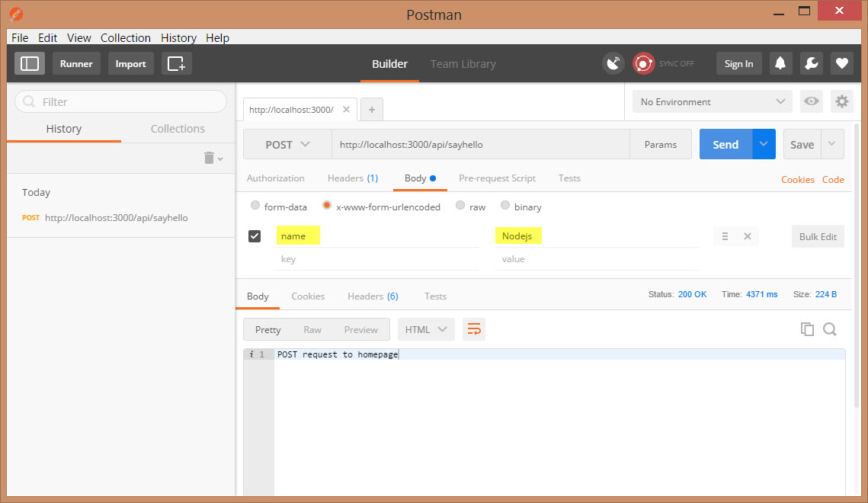Open the POST method dropdown

(x=287, y=145)
